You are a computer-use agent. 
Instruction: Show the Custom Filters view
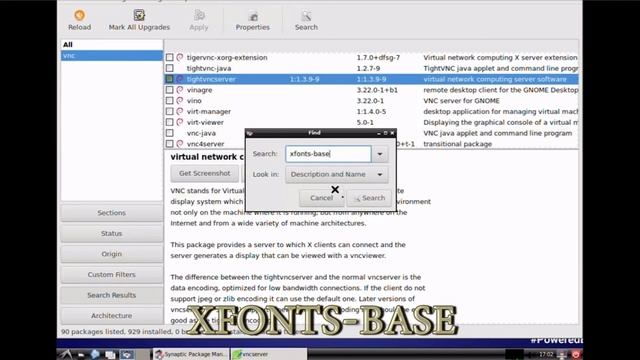[111, 275]
